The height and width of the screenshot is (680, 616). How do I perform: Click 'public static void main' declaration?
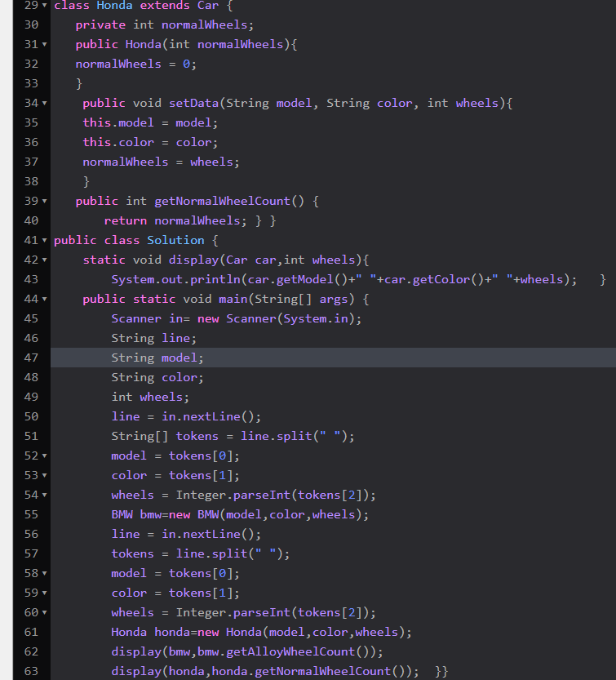pos(226,300)
